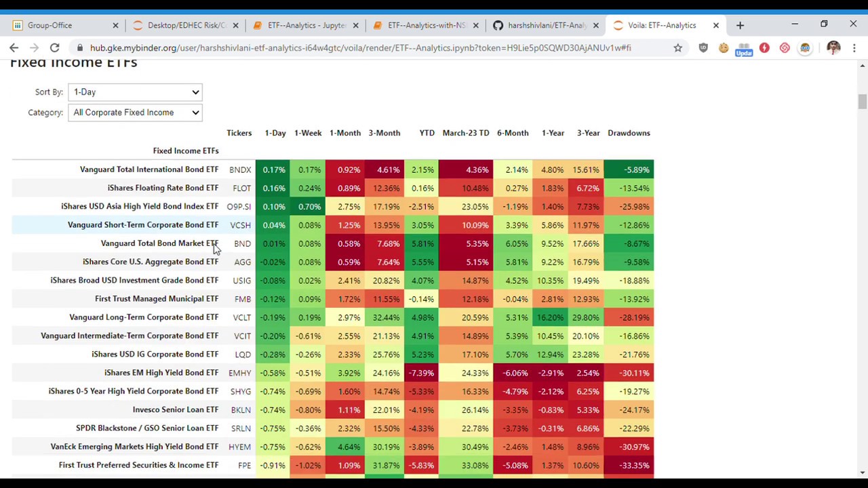Close the Desktop/EDHEC Risk tab
The height and width of the screenshot is (488, 868).
click(235, 25)
